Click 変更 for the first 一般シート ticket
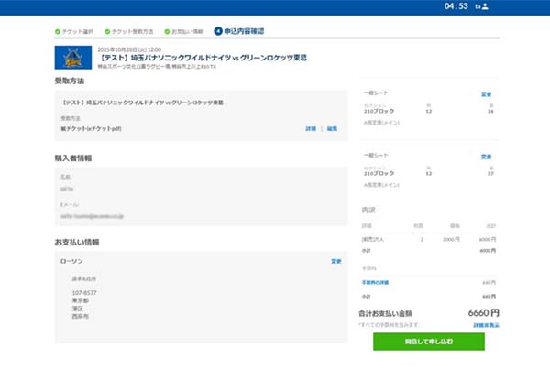Image resolution: width=550 pixels, height=392 pixels. coord(486,94)
